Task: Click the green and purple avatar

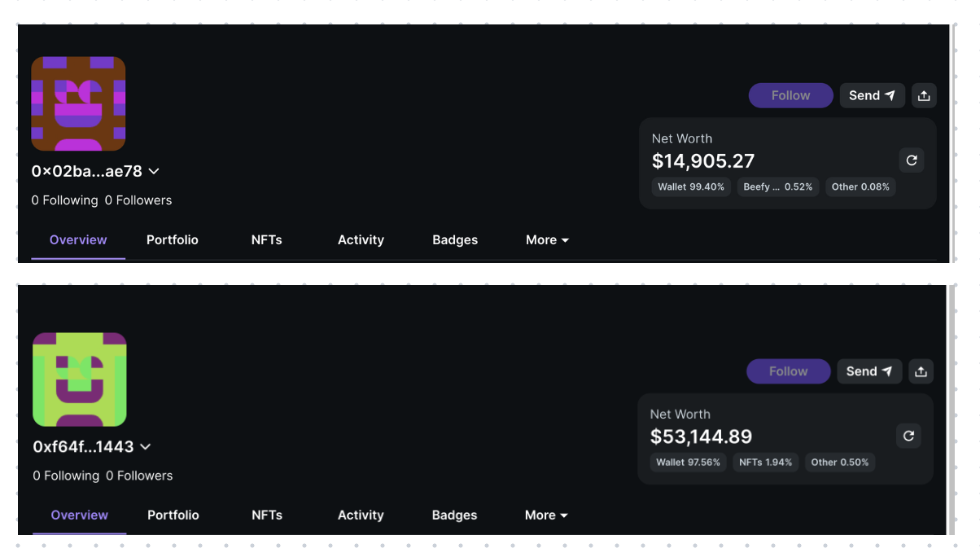Action: pos(79,379)
